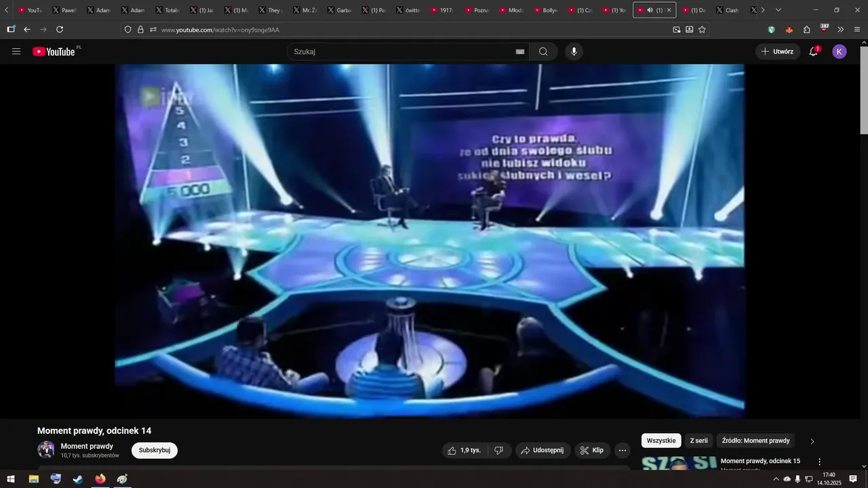List all tabs dropdown arrow
This screenshot has height=488, width=868.
(x=778, y=10)
